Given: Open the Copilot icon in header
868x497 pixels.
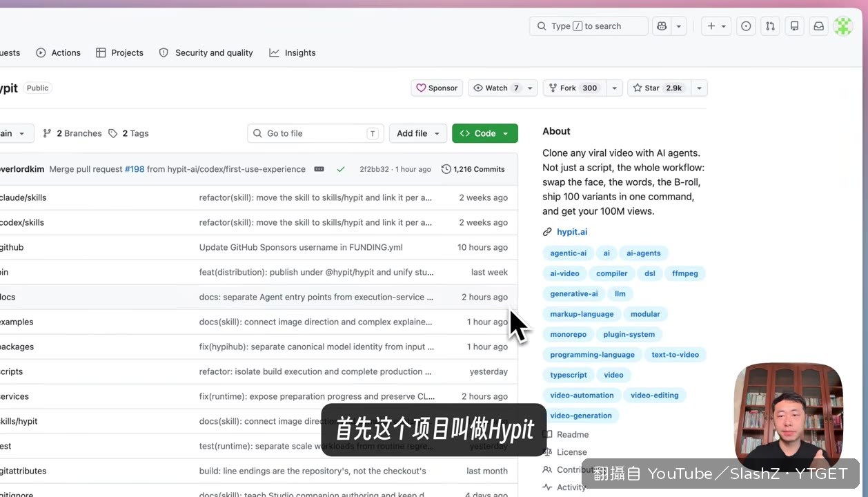Looking at the screenshot, I should point(662,26).
